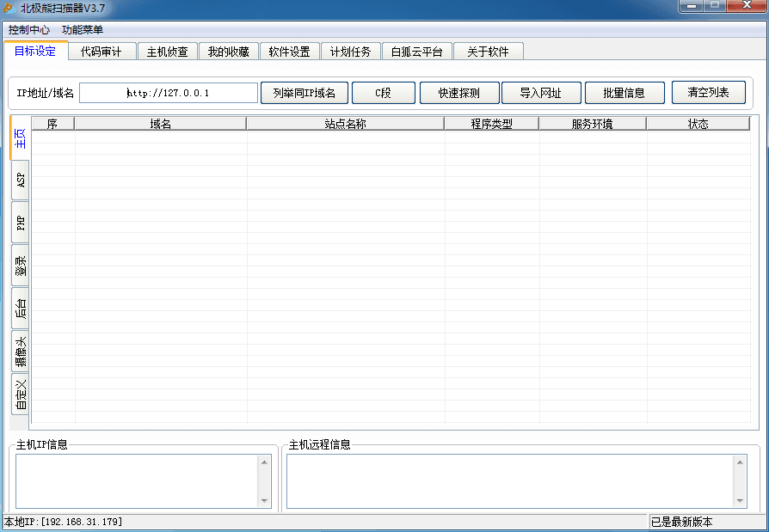This screenshot has height=532, width=769.
Task: Switch to the 计划任务 tab
Action: point(350,52)
